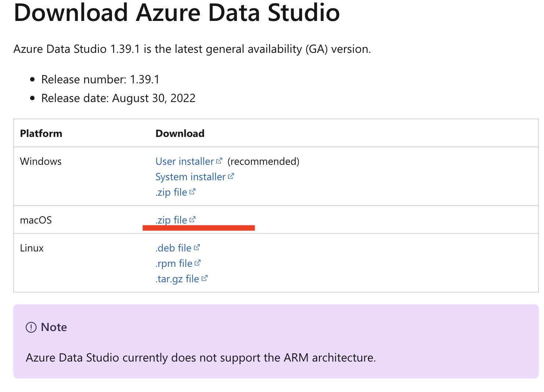Click the Platform column header
The height and width of the screenshot is (392, 544).
(x=41, y=133)
